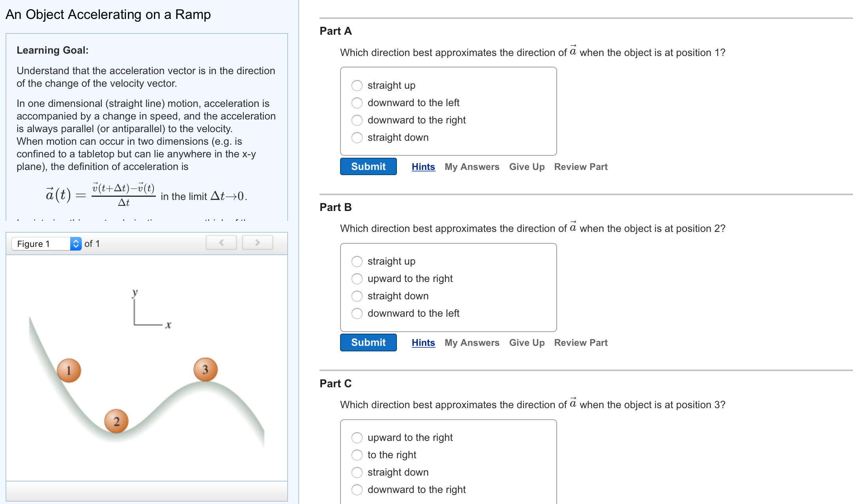The image size is (853, 504).
Task: Click Review Part for Part A
Action: pyautogui.click(x=580, y=166)
